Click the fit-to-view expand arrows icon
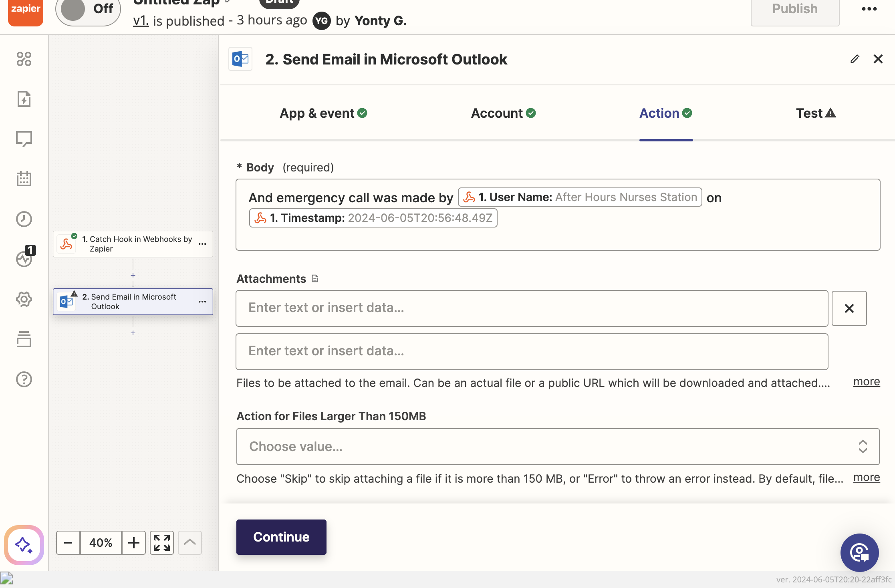This screenshot has width=895, height=588. pyautogui.click(x=162, y=543)
